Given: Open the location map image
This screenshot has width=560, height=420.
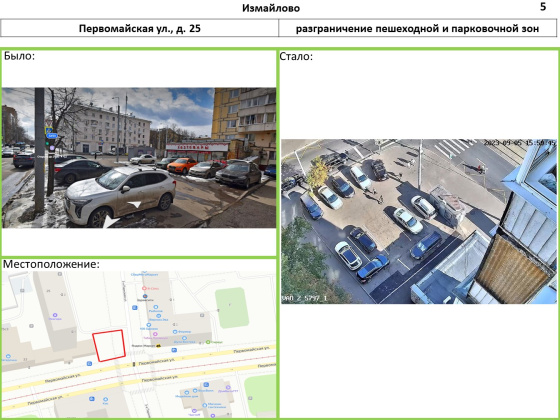Looking at the screenshot, I should (x=139, y=344).
